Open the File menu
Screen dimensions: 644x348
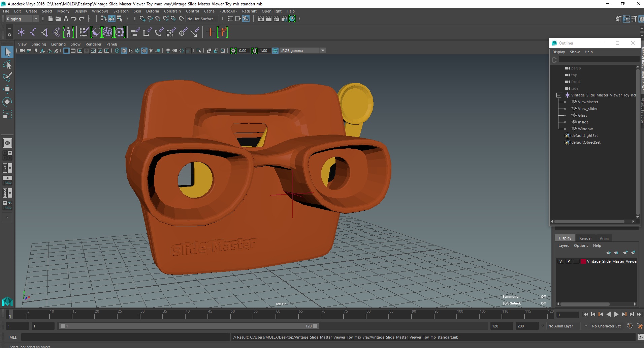coord(6,11)
